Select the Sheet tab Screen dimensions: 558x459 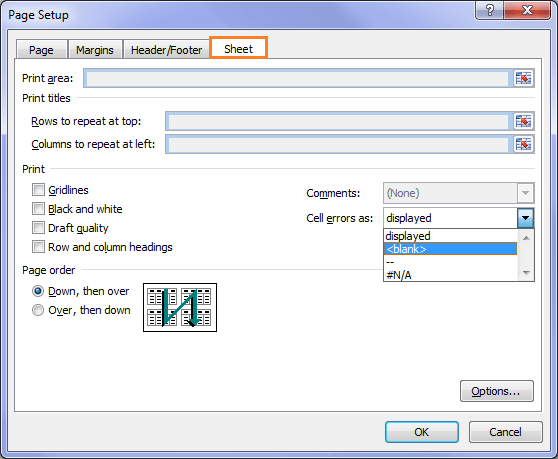point(238,48)
